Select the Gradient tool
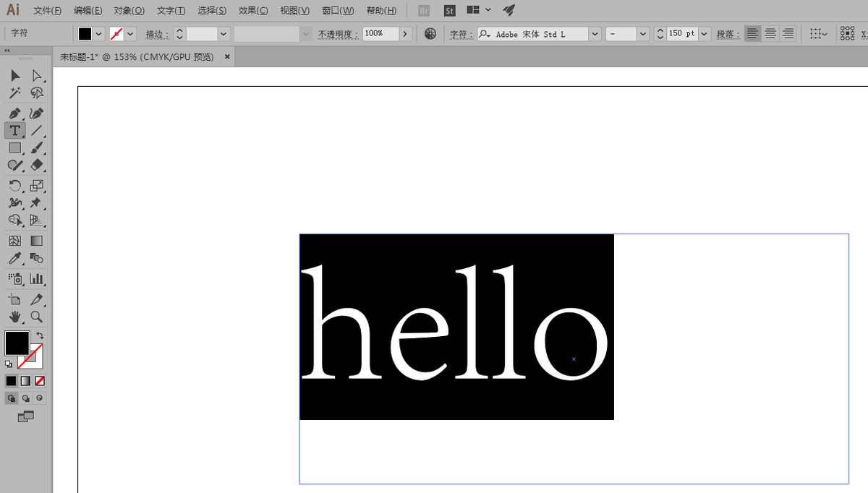 37,241
